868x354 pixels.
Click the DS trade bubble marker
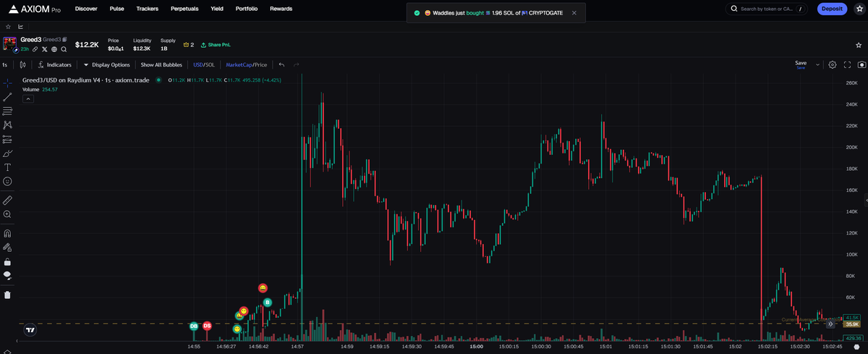[207, 326]
